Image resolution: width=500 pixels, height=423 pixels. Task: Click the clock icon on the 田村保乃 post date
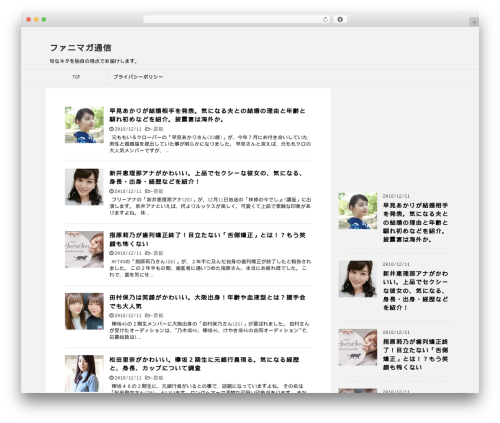[111, 316]
